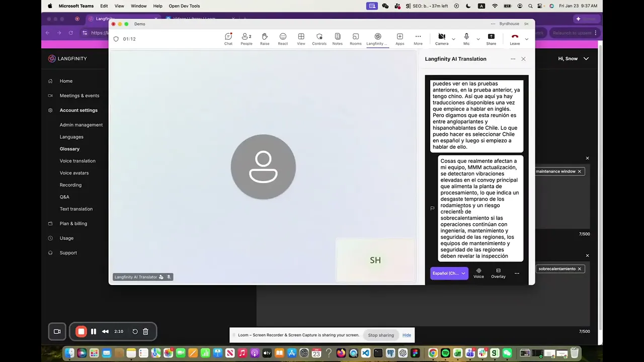Share screen in the meeting
644x362 pixels.
(491, 39)
